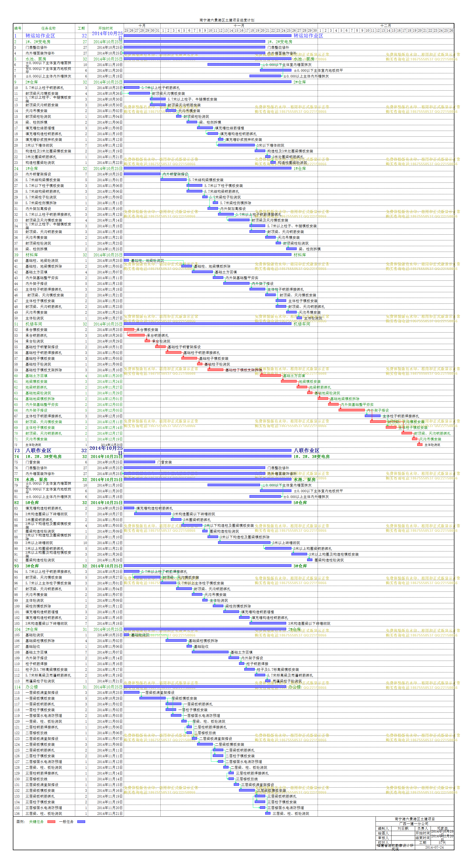Select row 82 task name 5#仓库
This screenshot has height=868, width=467.
[x=32, y=503]
